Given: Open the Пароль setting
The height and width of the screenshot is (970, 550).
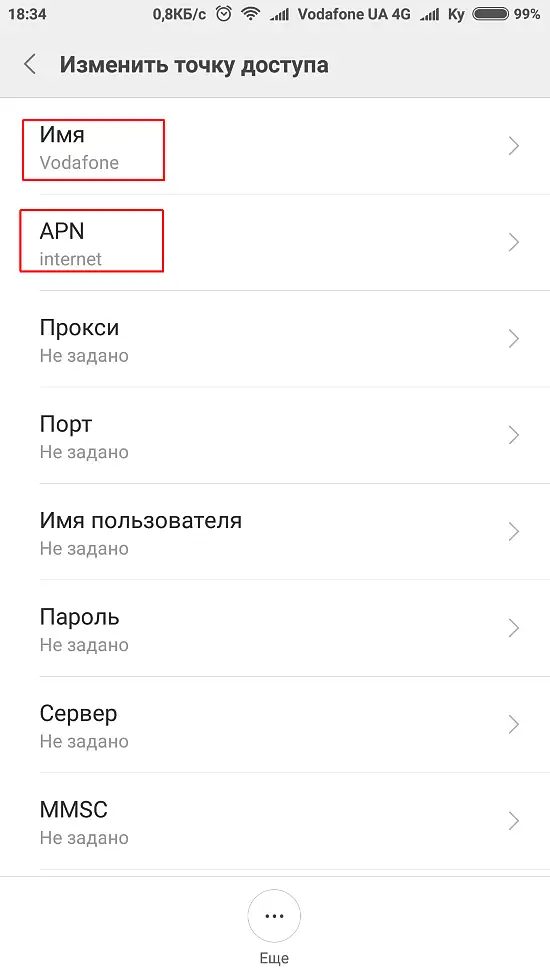Looking at the screenshot, I should point(275,628).
